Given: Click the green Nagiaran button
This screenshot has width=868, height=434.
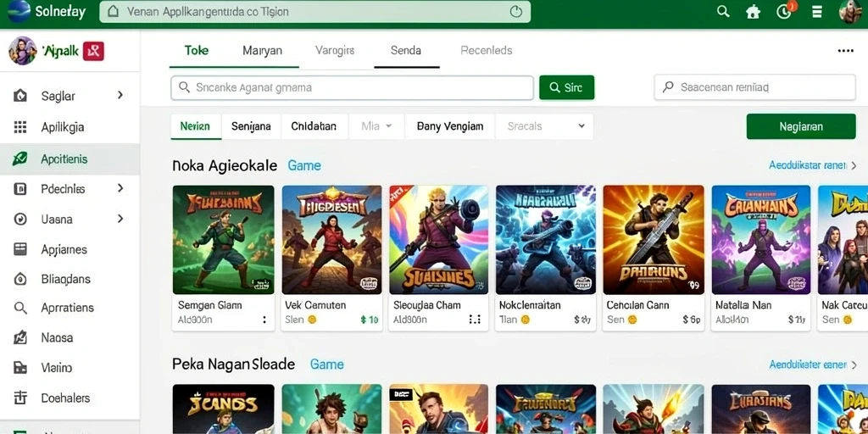Looking at the screenshot, I should 801,127.
